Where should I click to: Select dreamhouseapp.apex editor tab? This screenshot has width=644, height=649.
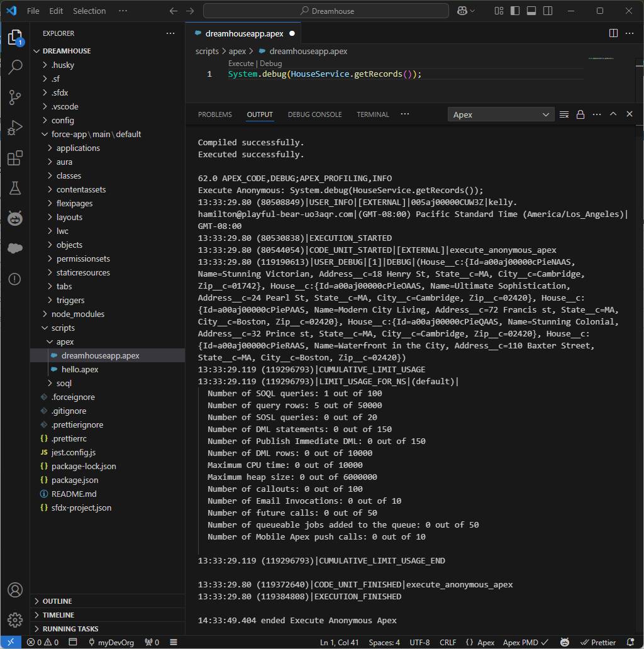(x=244, y=33)
